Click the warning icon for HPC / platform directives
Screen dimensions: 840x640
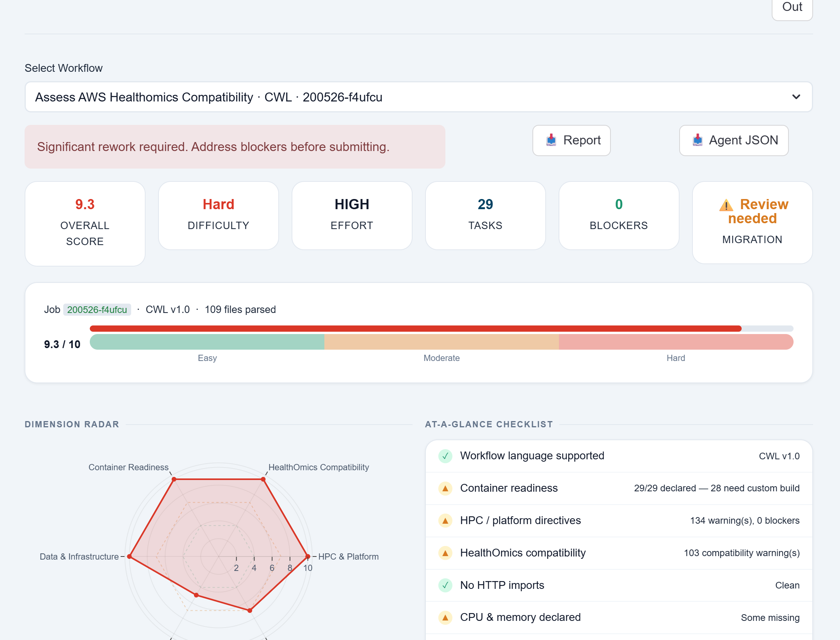[x=445, y=521]
